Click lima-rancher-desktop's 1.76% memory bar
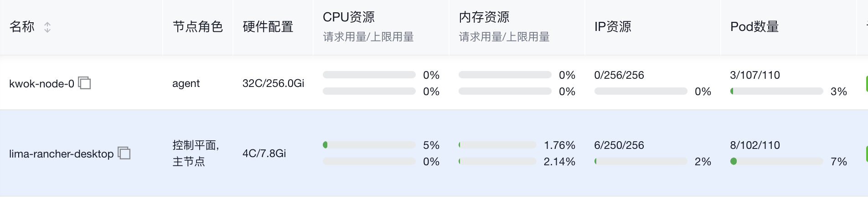The image size is (868, 214). pos(497,145)
